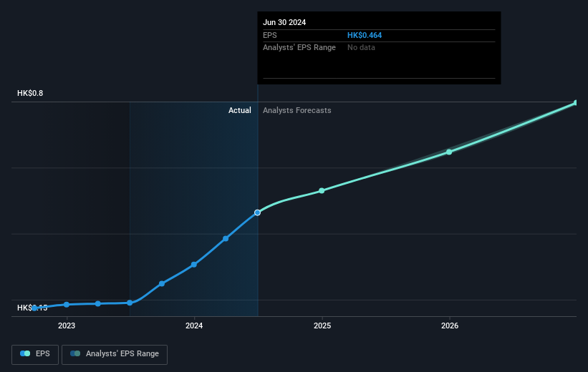Click the 2027 forecast EPS end data point
This screenshot has height=372, width=588.
(576, 102)
